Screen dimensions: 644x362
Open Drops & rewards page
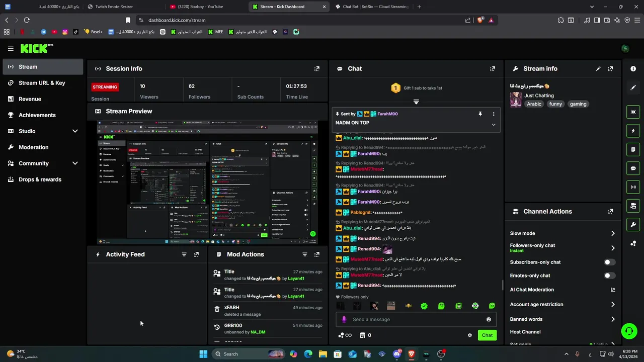[x=43, y=179]
